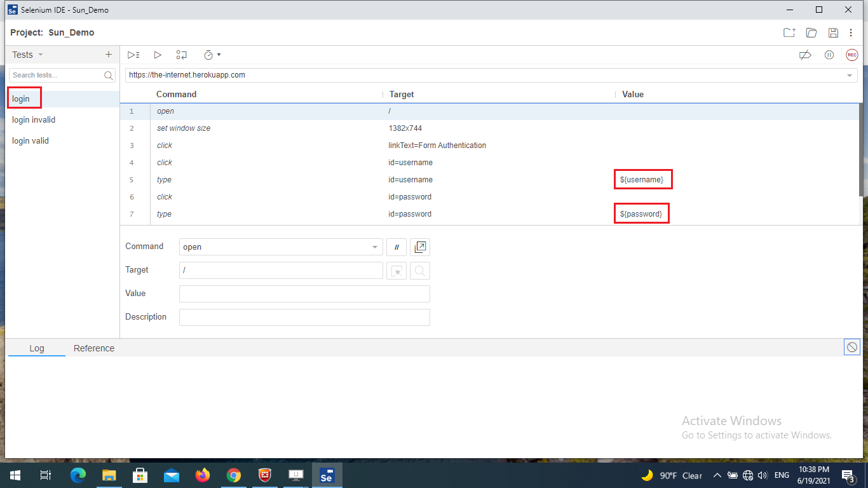The width and height of the screenshot is (868, 488).
Task: Open the notification center
Action: 848,475
